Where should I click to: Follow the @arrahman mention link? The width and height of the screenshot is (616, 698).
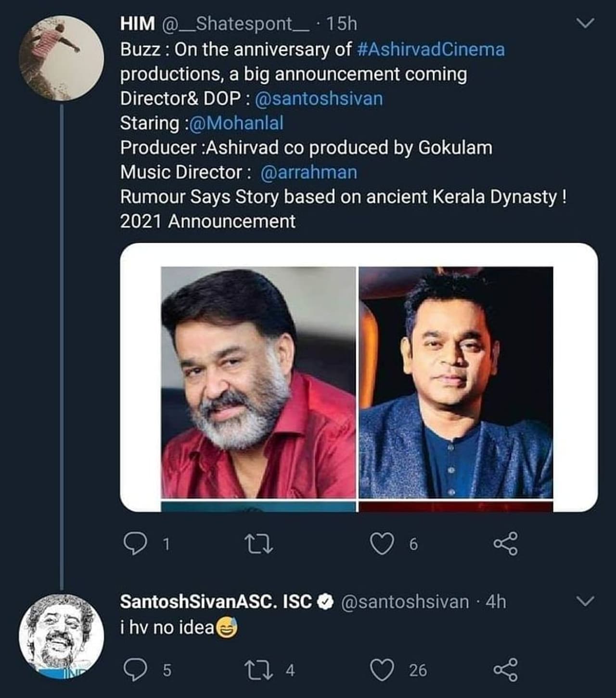(x=308, y=172)
